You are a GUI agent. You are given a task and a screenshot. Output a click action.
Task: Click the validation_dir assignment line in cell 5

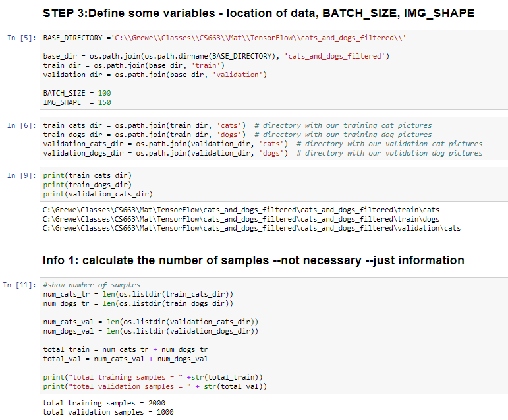pos(155,75)
